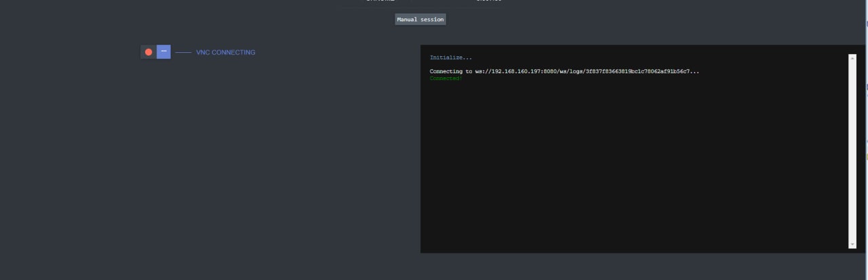Click the scrollbar up arrow in log panel

(x=852, y=58)
